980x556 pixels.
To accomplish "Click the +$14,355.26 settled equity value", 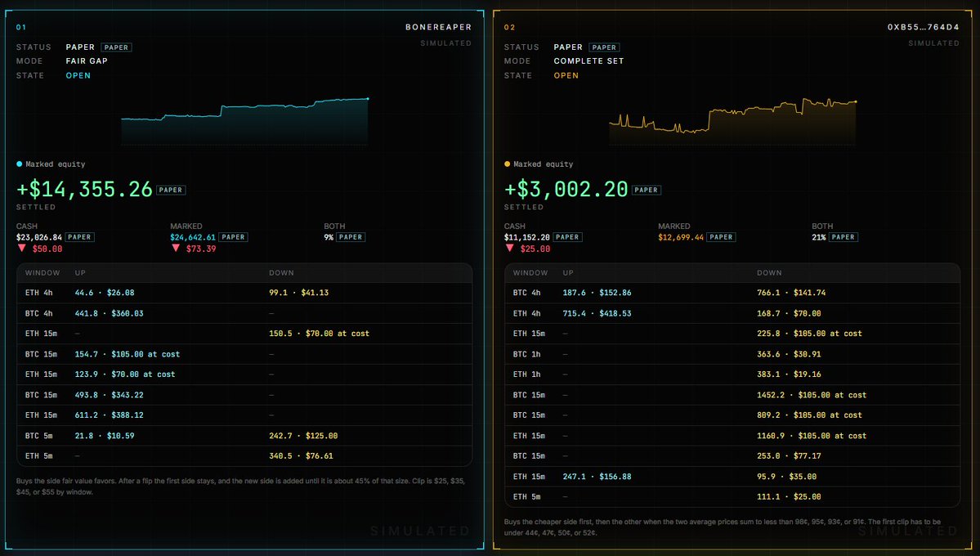I will (84, 189).
